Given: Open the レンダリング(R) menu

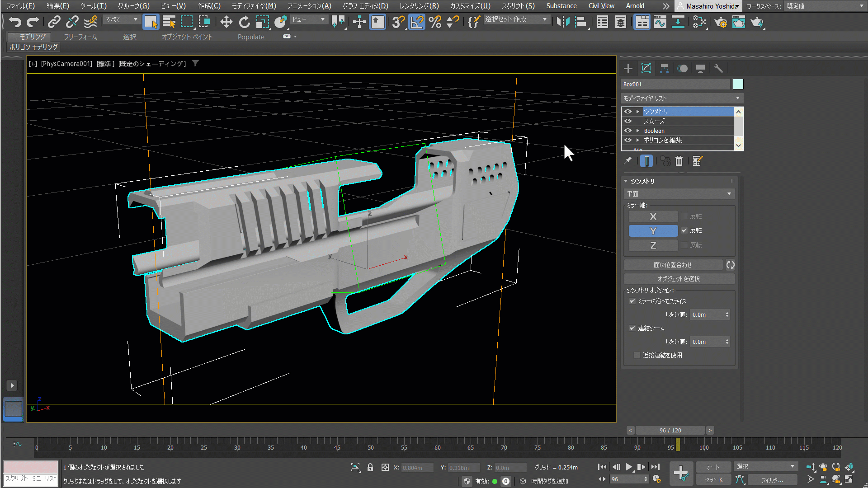Looking at the screenshot, I should pos(419,6).
